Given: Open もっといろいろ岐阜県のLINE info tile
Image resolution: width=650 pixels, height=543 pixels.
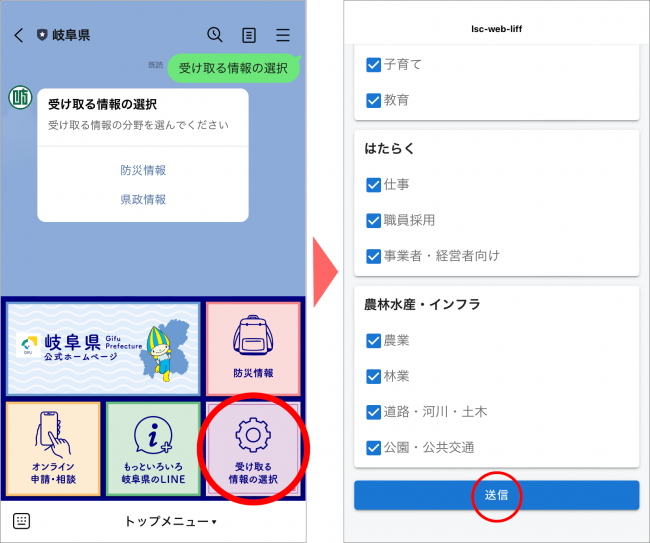Looking at the screenshot, I should tap(153, 449).
